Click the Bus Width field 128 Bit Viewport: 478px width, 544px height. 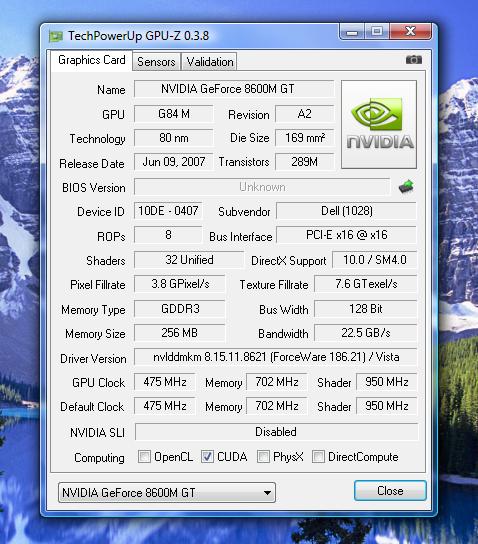[x=366, y=309]
